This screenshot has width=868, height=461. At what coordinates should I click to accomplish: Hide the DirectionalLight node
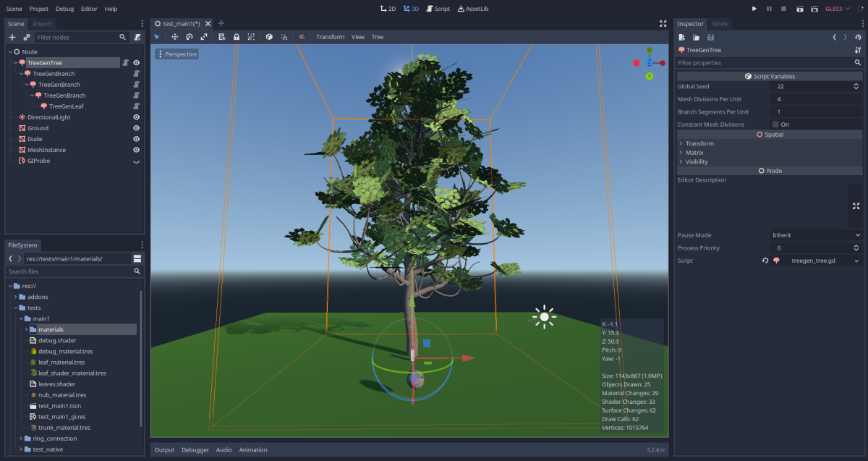pos(136,117)
